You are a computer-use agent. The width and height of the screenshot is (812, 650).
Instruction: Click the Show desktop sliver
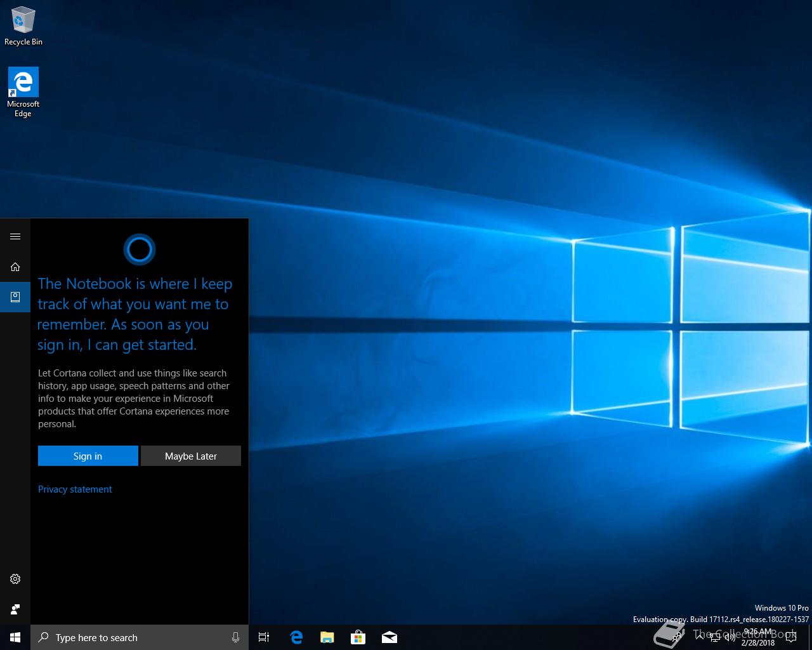click(810, 637)
